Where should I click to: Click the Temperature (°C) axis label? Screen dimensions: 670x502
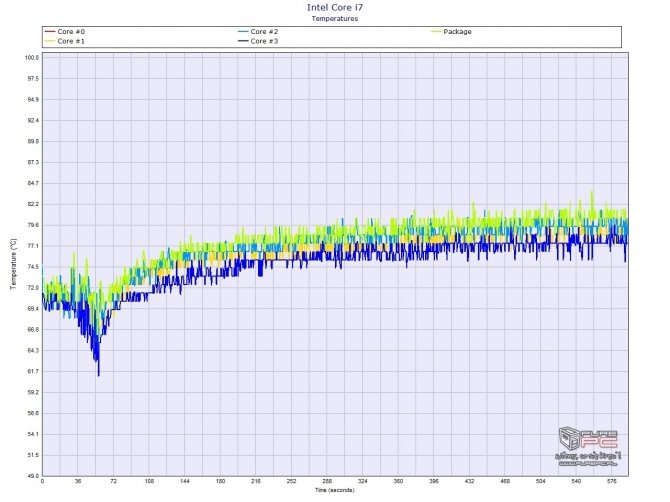pyautogui.click(x=13, y=264)
